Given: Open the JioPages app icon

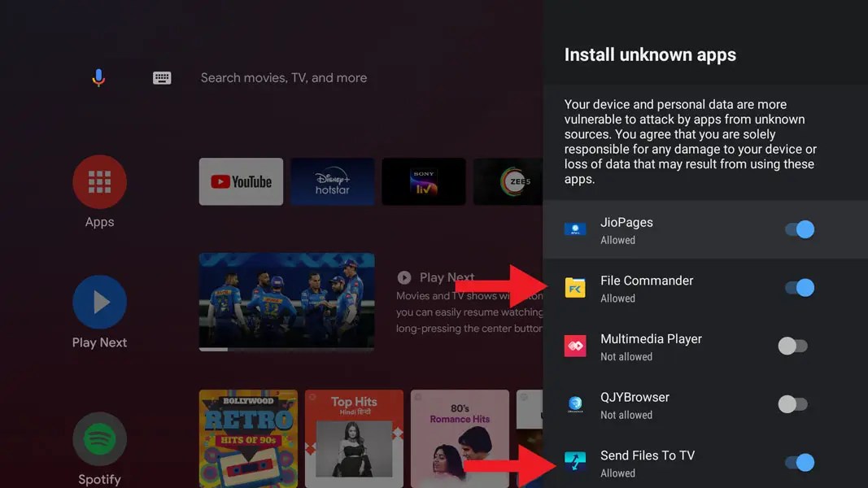Looking at the screenshot, I should tap(576, 229).
